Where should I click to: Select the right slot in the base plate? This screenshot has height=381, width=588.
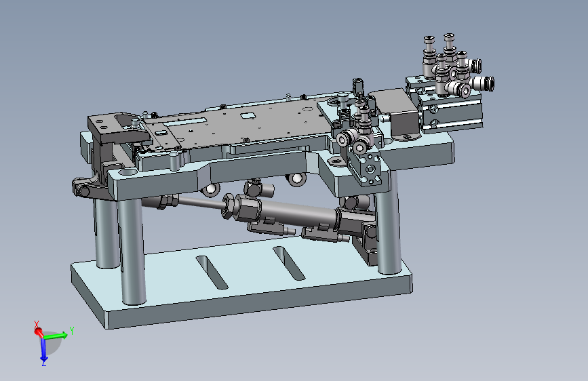coord(289,263)
